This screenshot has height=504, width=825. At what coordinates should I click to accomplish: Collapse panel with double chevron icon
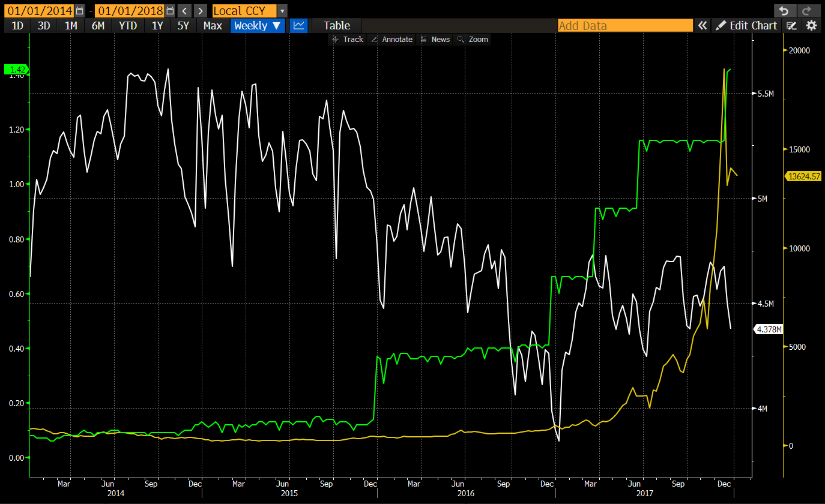coord(702,25)
